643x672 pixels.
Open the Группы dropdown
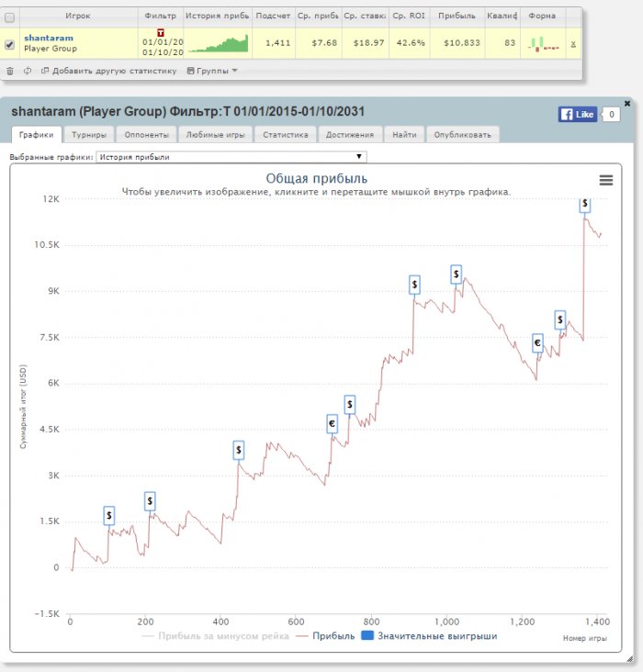click(x=212, y=71)
